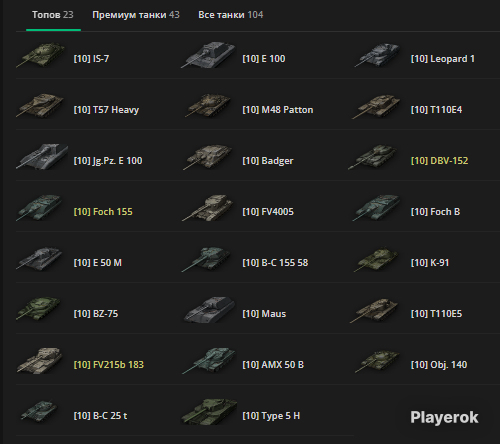
Task: Select the Все танки 104 tab
Action: click(230, 15)
